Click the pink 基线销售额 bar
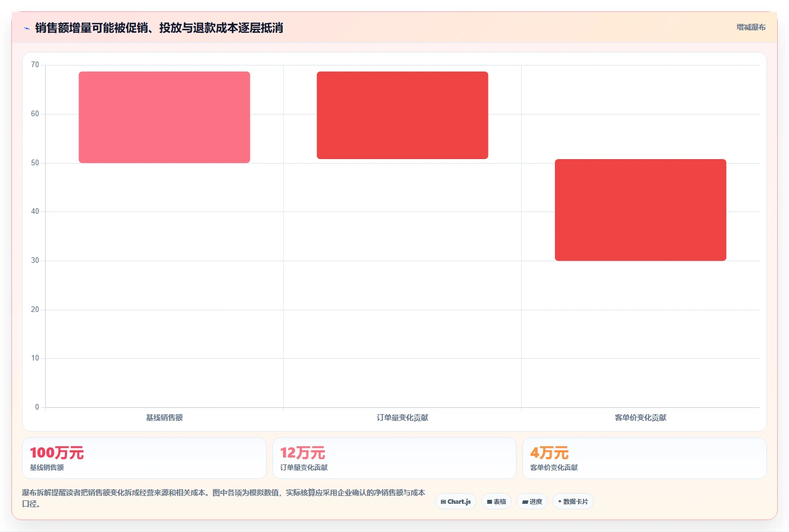The width and height of the screenshot is (789, 532). 164,117
